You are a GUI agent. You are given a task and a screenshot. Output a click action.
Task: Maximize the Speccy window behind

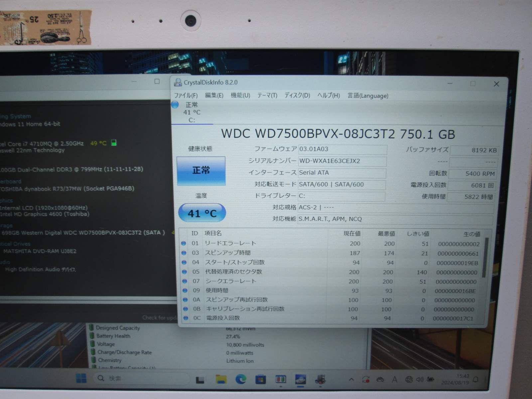pyautogui.click(x=157, y=81)
